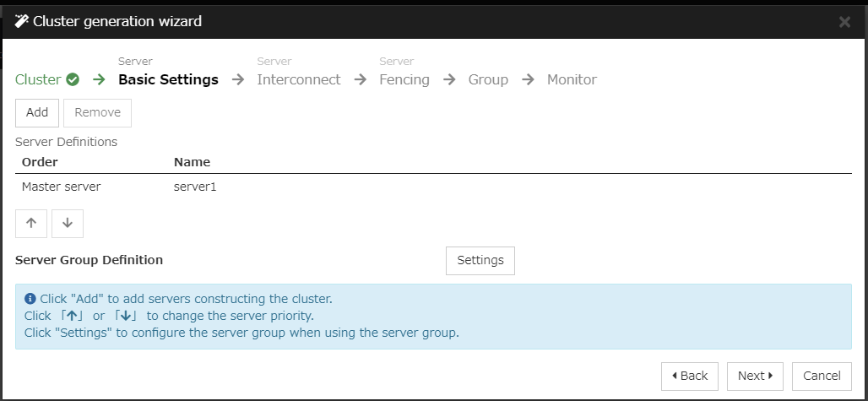Go to the Cluster wizard step
This screenshot has height=401, width=868.
pos(38,80)
